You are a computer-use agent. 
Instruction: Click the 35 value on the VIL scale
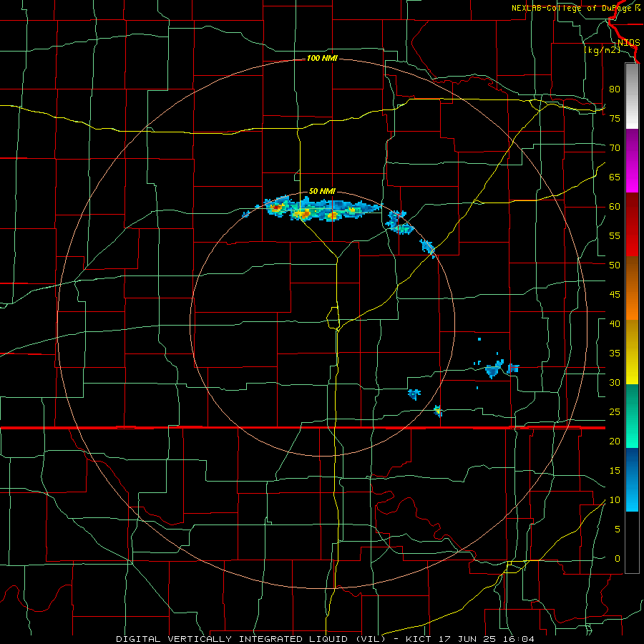[x=615, y=353]
